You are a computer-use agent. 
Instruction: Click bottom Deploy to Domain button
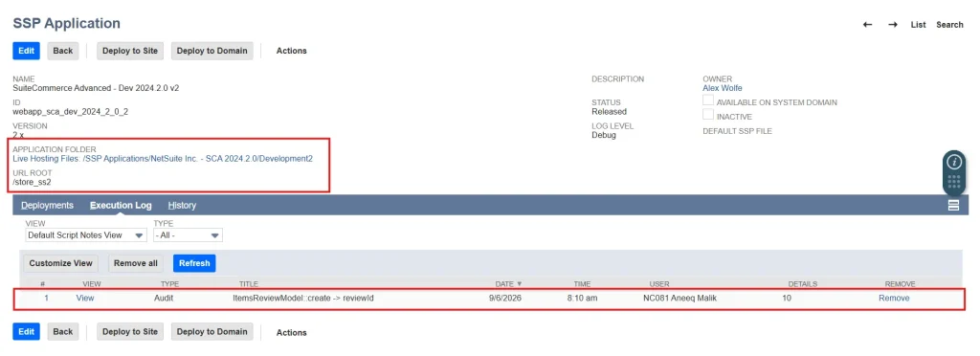[212, 332]
